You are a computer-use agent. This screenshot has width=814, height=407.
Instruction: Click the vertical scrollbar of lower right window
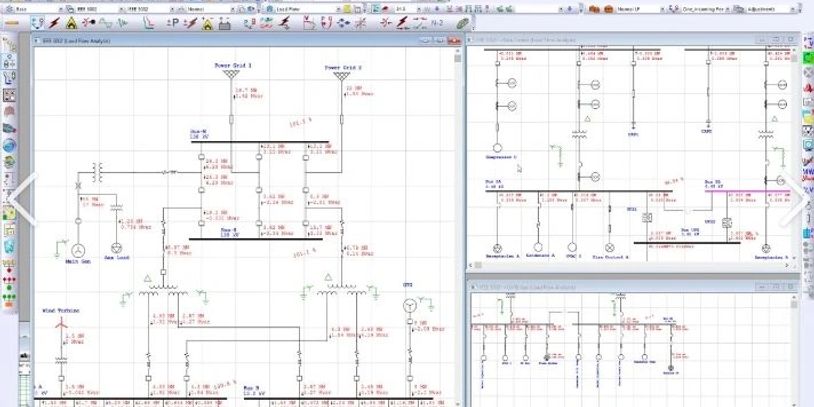point(794,351)
